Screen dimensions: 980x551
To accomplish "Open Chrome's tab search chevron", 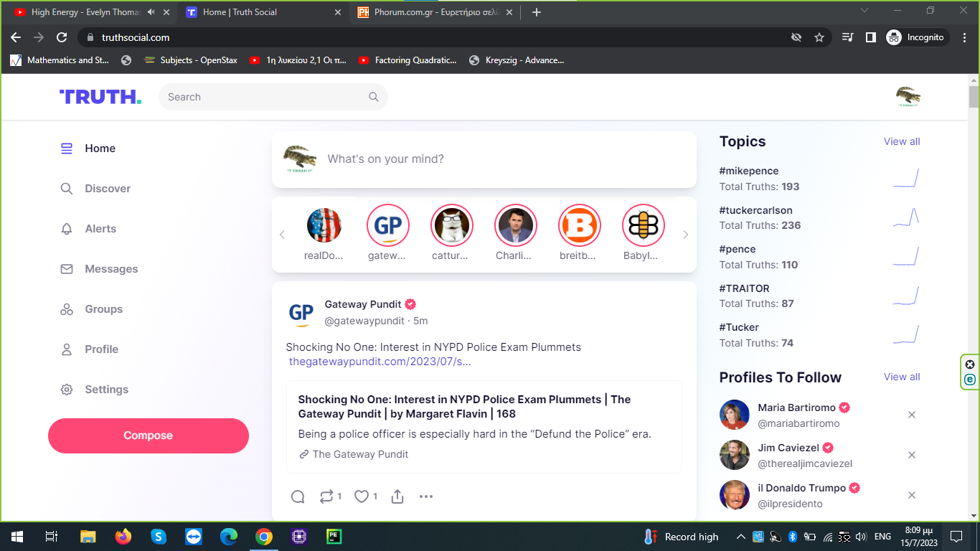I will point(864,11).
